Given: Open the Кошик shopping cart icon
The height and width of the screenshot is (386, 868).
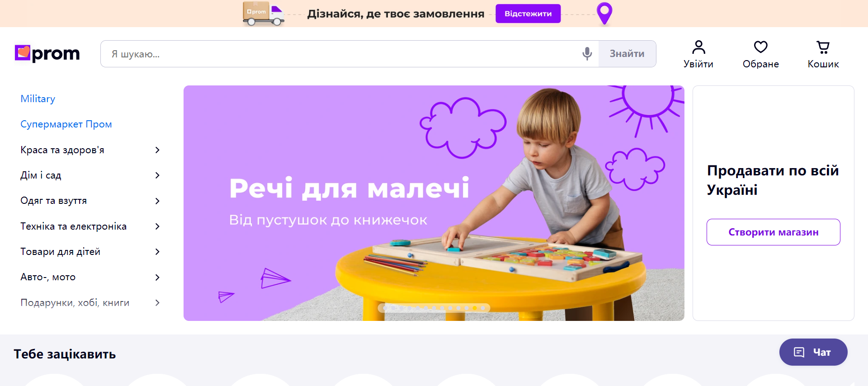Looking at the screenshot, I should pos(823,47).
